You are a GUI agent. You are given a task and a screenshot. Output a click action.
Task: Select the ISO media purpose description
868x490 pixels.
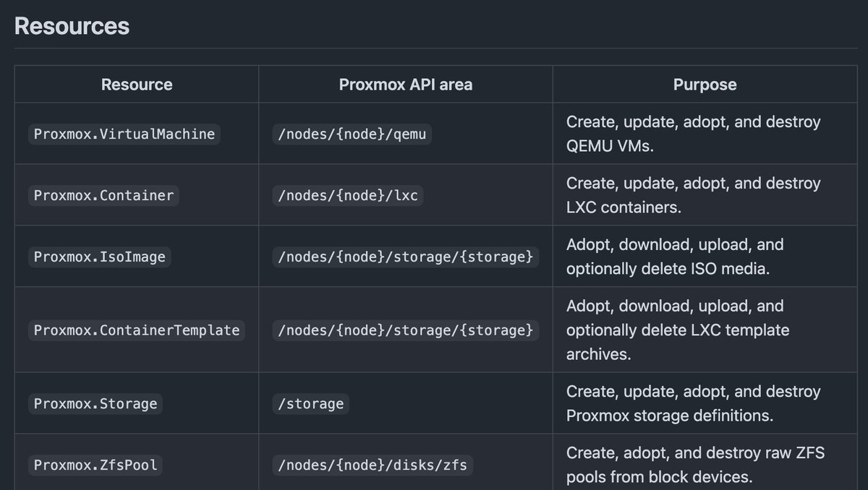[x=675, y=257]
